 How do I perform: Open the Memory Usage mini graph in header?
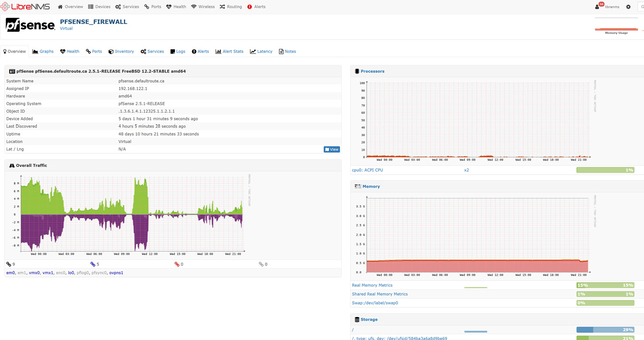[616, 26]
